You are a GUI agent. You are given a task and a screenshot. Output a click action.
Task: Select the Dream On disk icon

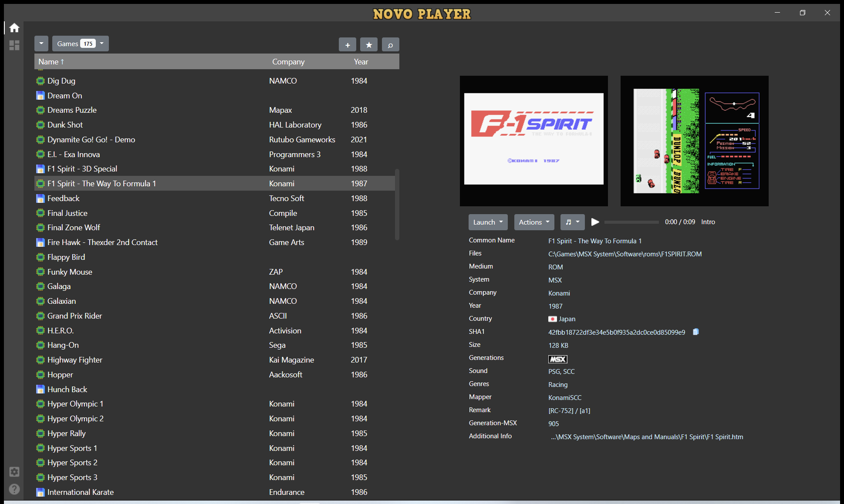[41, 96]
